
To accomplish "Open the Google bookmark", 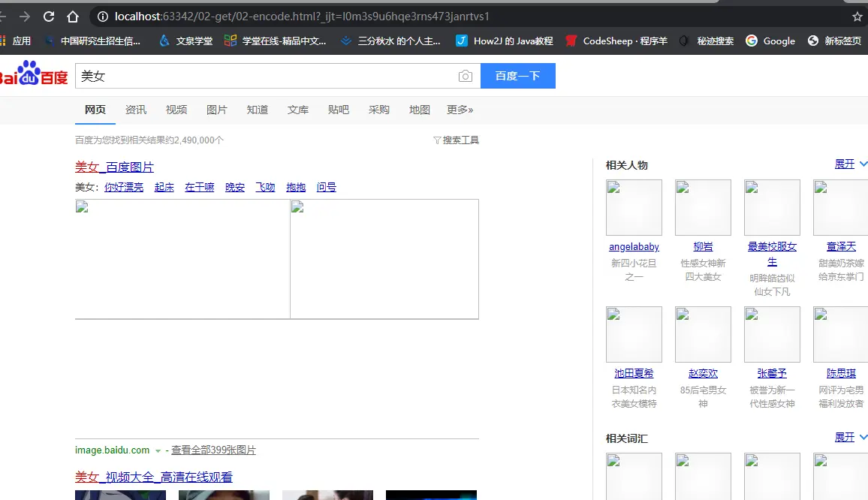I will [x=770, y=41].
